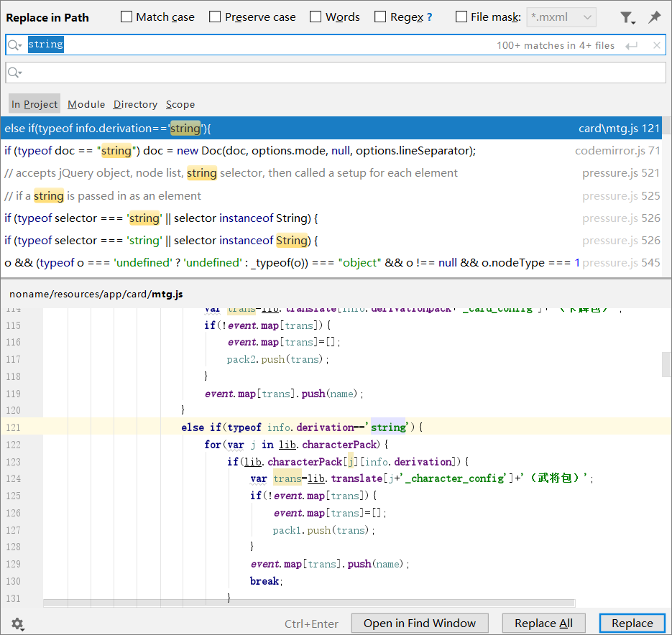The image size is (672, 635).
Task: Click '100+ matches in 4+ files' status text
Action: [x=556, y=45]
